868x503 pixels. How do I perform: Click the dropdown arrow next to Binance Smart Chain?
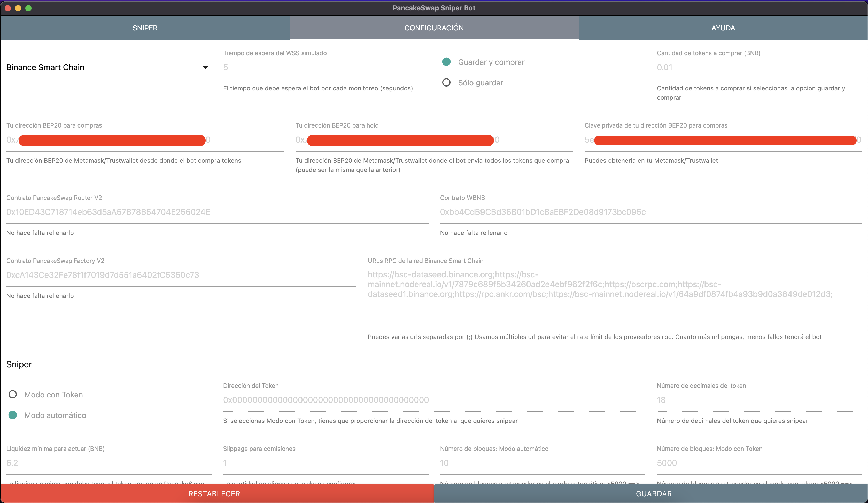tap(205, 67)
